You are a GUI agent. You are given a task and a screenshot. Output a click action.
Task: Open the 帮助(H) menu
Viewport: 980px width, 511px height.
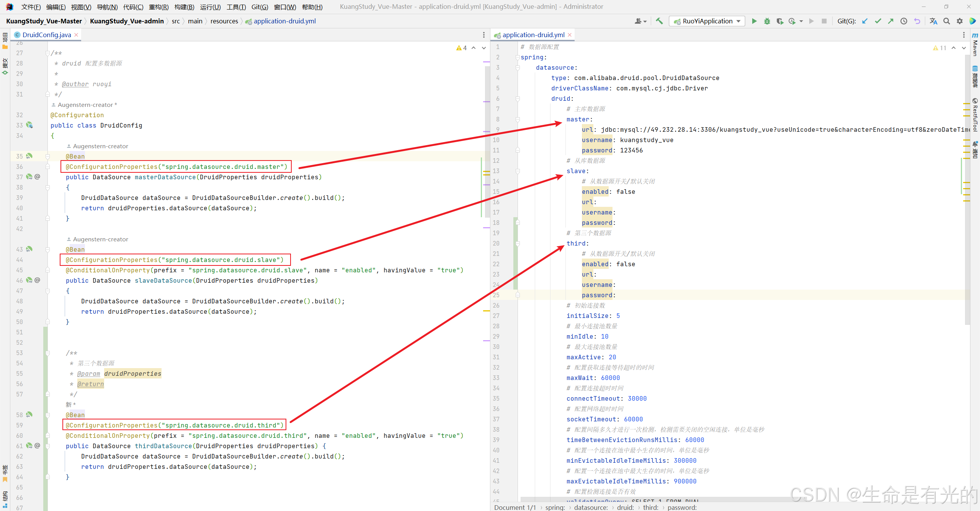tap(312, 7)
